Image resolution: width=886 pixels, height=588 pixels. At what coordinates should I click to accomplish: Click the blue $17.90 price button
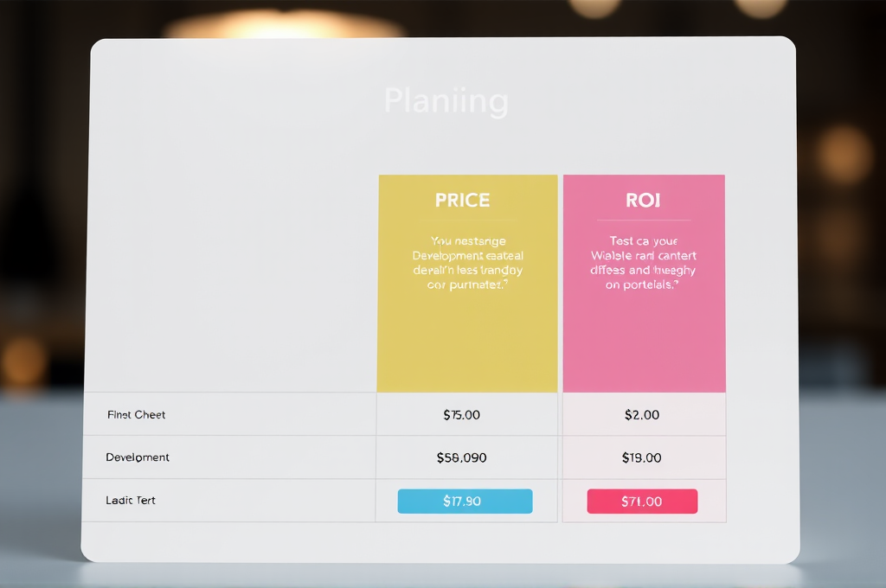pos(465,502)
